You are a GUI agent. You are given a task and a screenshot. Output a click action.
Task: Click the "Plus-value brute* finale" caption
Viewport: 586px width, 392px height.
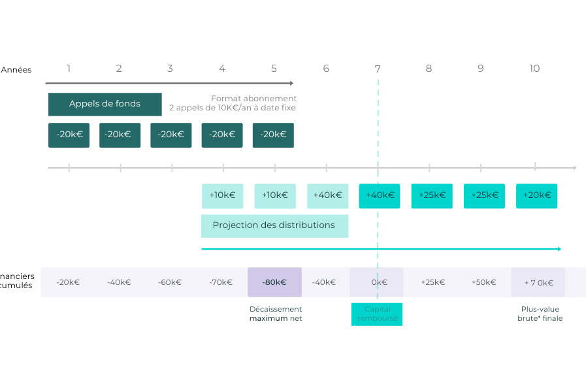point(540,314)
